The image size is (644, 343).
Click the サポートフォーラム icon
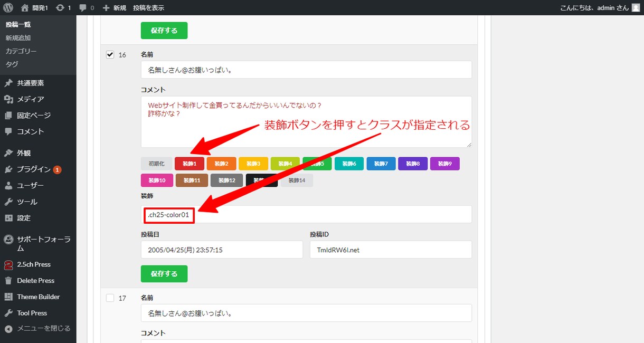(8, 239)
